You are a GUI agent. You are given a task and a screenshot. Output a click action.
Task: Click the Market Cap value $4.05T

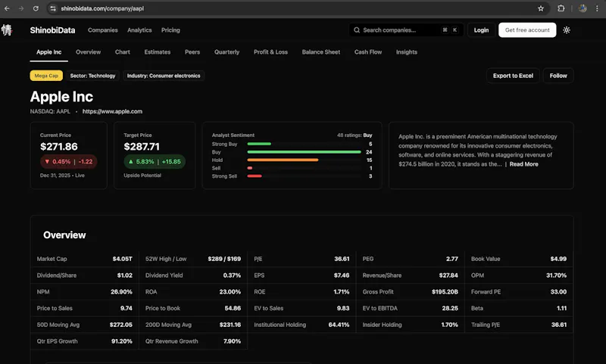(122, 259)
